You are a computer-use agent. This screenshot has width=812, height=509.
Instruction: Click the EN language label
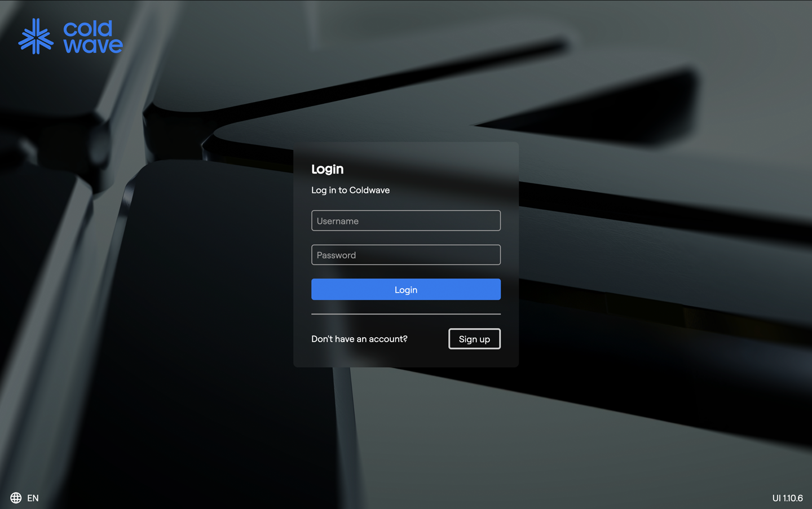33,498
